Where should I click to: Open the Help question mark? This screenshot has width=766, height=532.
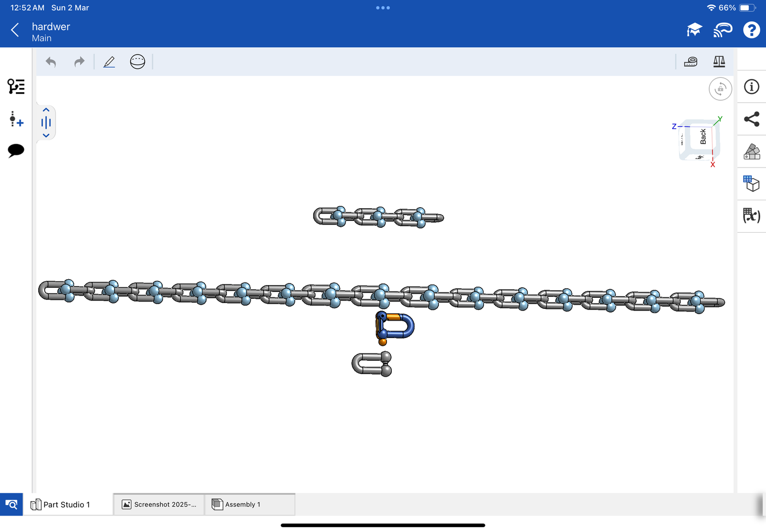pyautogui.click(x=751, y=30)
